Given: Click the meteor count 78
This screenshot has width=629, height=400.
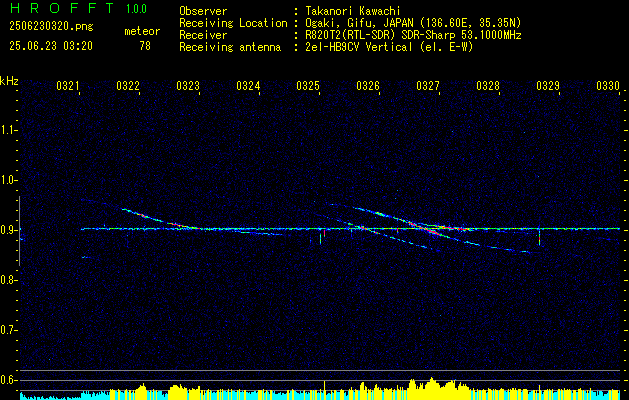Looking at the screenshot, I should point(145,46).
